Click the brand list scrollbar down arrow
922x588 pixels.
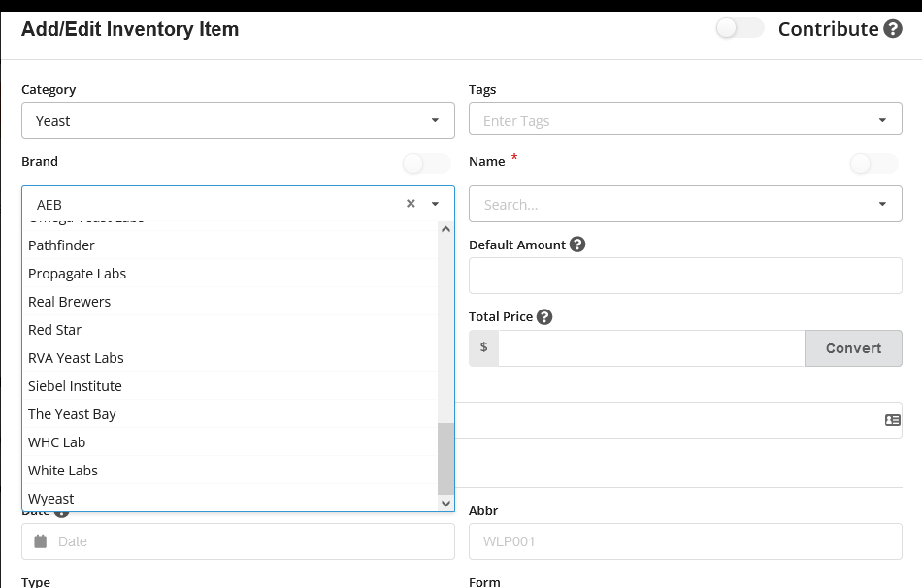pos(446,503)
